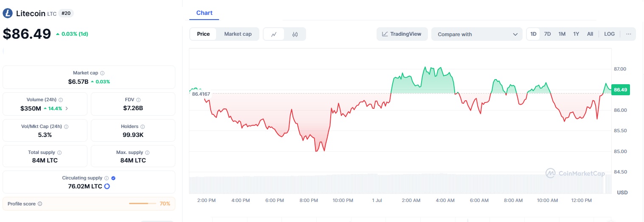The height and width of the screenshot is (222, 644).
Task: Click the Holders info icon
Action: (x=143, y=127)
